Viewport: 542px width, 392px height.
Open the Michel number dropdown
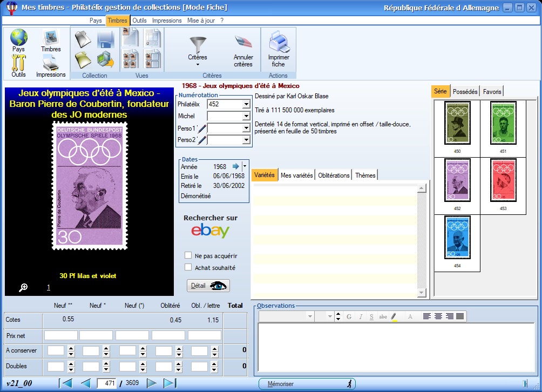pos(246,116)
